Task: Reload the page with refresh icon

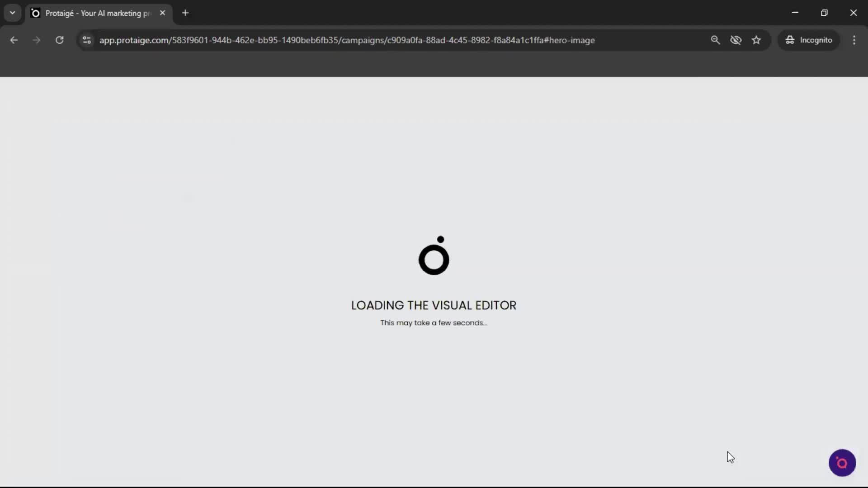Action: tap(59, 40)
